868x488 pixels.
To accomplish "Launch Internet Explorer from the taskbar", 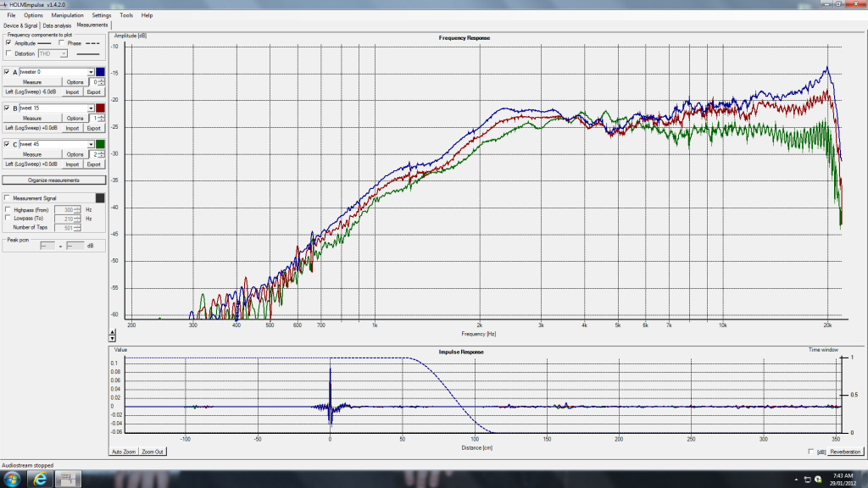I will point(41,480).
